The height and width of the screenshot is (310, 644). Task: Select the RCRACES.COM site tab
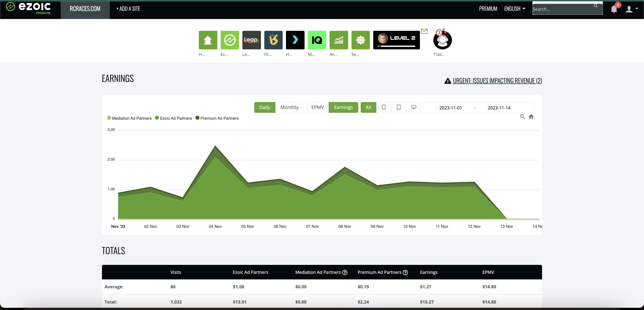pyautogui.click(x=85, y=9)
